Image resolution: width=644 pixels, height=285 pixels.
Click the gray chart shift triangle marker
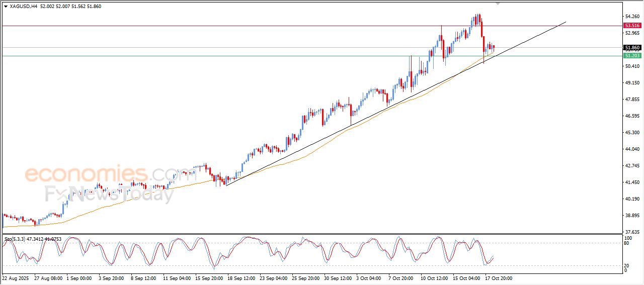click(498, 4)
